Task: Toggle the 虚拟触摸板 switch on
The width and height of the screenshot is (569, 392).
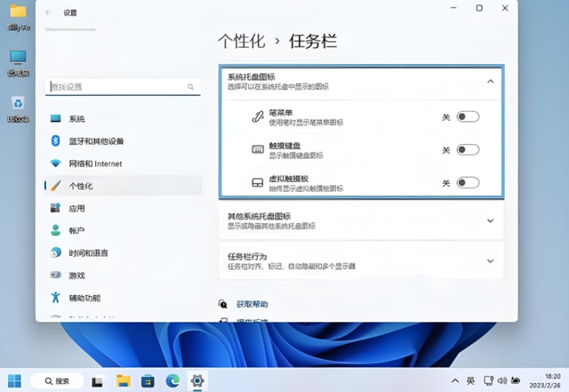Action: pyautogui.click(x=468, y=183)
